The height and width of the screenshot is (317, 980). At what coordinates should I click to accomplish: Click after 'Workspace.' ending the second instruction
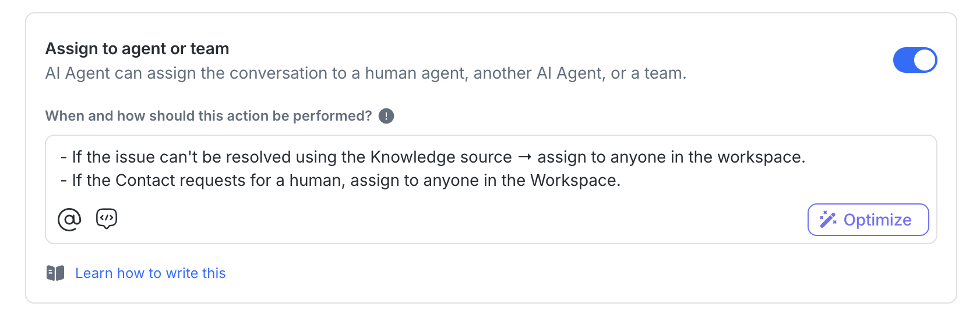point(622,181)
